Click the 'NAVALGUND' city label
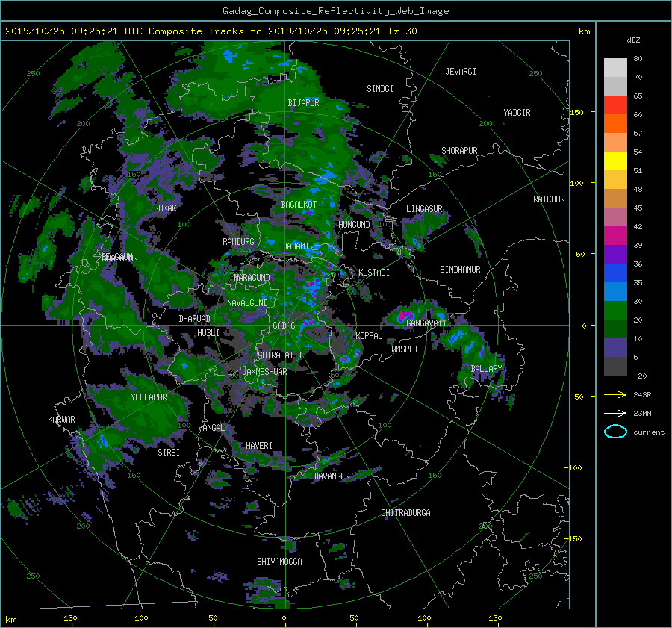Viewport: 672px width, 628px height. click(247, 303)
